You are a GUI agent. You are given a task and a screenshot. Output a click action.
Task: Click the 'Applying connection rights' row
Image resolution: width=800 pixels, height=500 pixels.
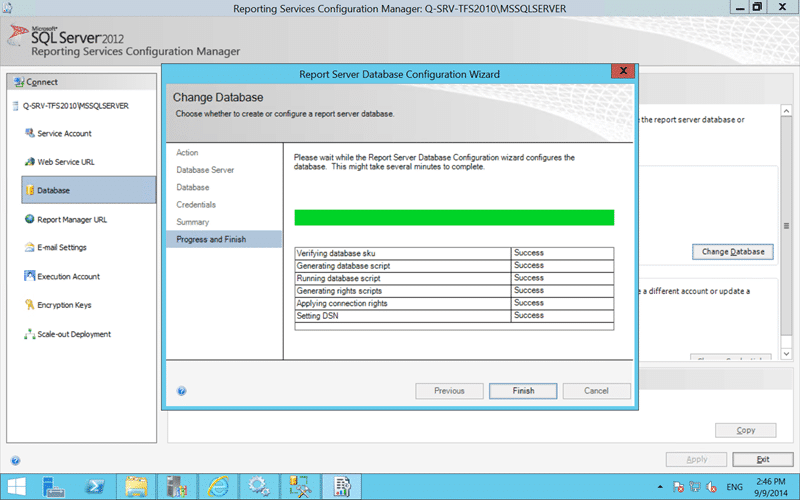[454, 303]
